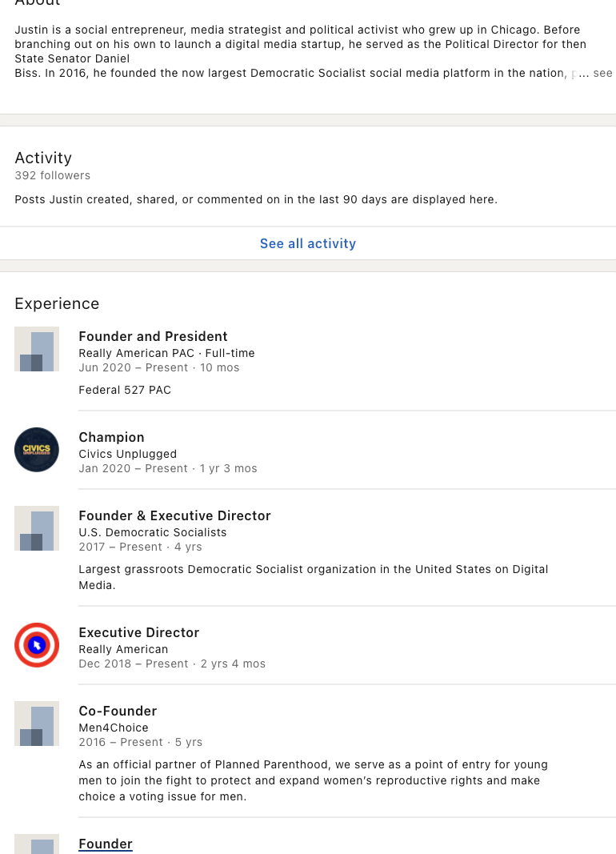Click the U.S. Democratic Socialists company name
The width and height of the screenshot is (616, 854).
[152, 532]
